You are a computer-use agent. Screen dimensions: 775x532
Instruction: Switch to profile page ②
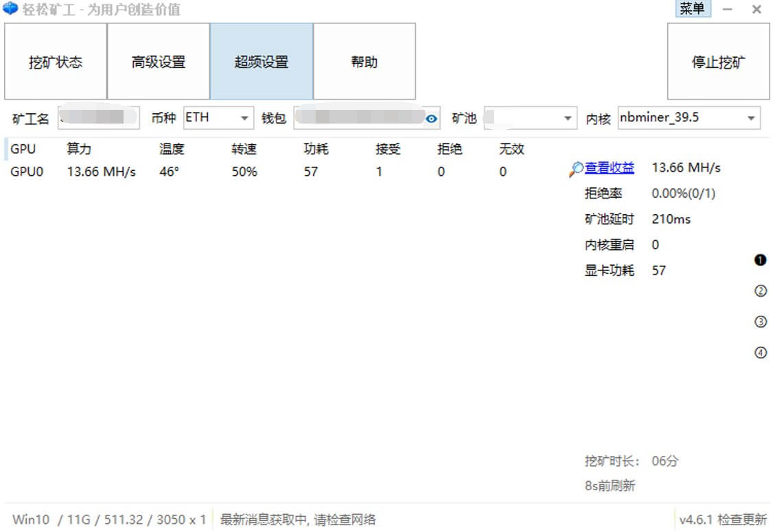coord(760,291)
